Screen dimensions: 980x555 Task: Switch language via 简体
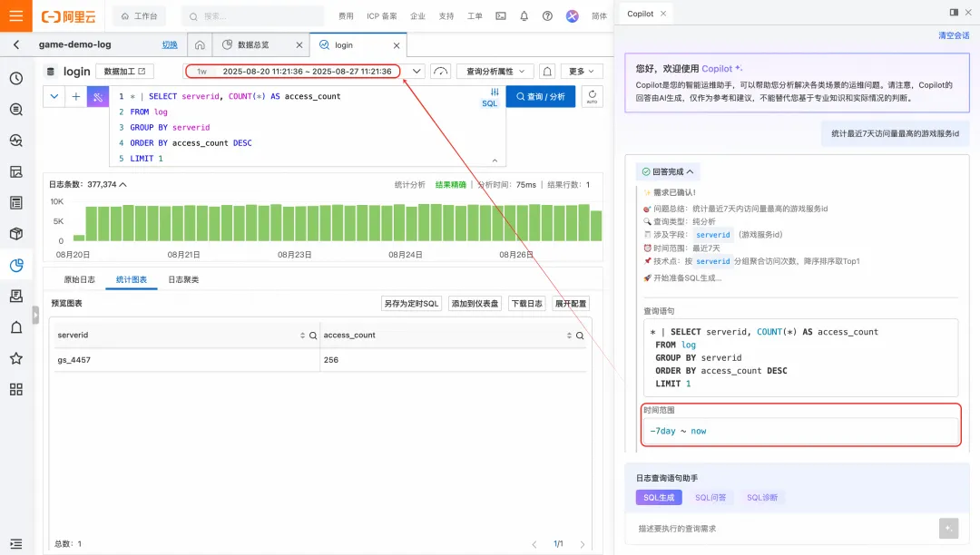[x=600, y=16]
